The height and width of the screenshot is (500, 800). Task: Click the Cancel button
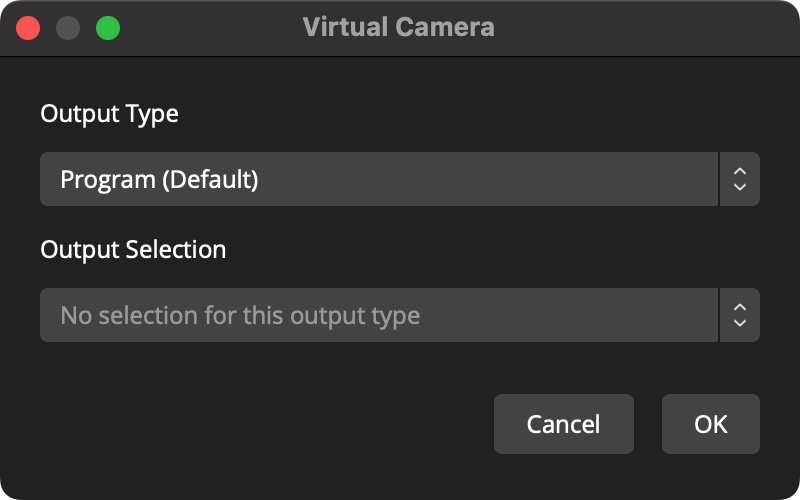[x=564, y=424]
